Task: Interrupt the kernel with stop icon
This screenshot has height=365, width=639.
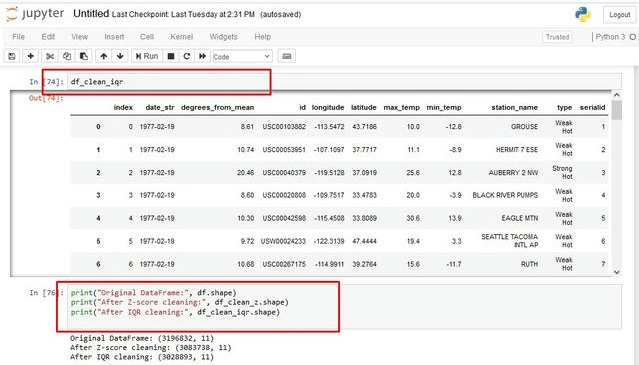Action: [171, 56]
